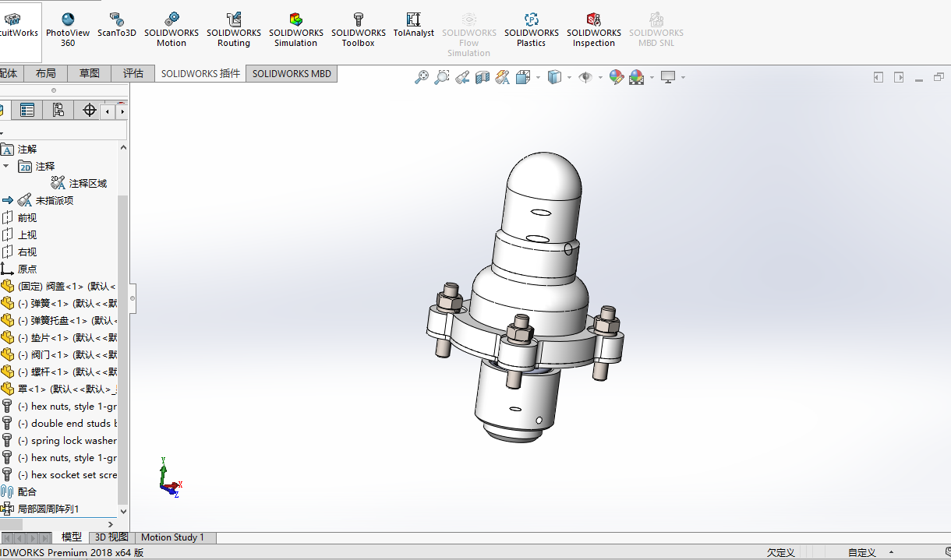The image size is (951, 560).
Task: Open the 3D 视图 panel
Action: coord(111,537)
